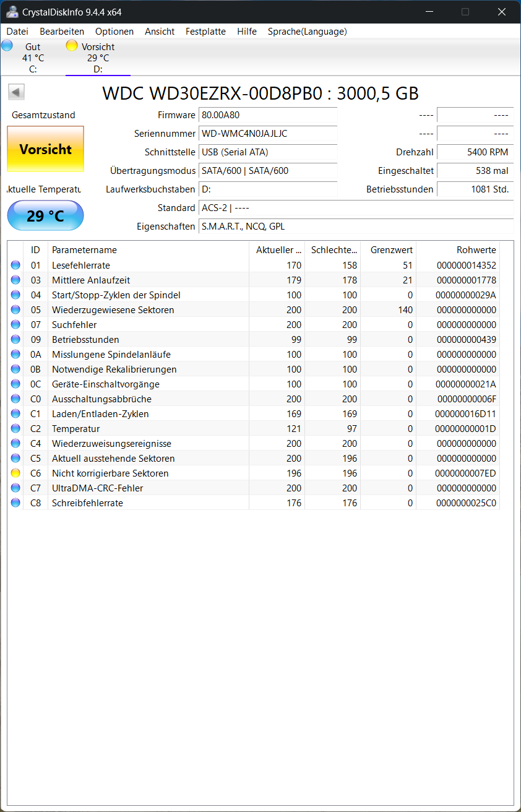Click the Drehzahl value 5400 RPM
The image size is (521, 812).
475,152
